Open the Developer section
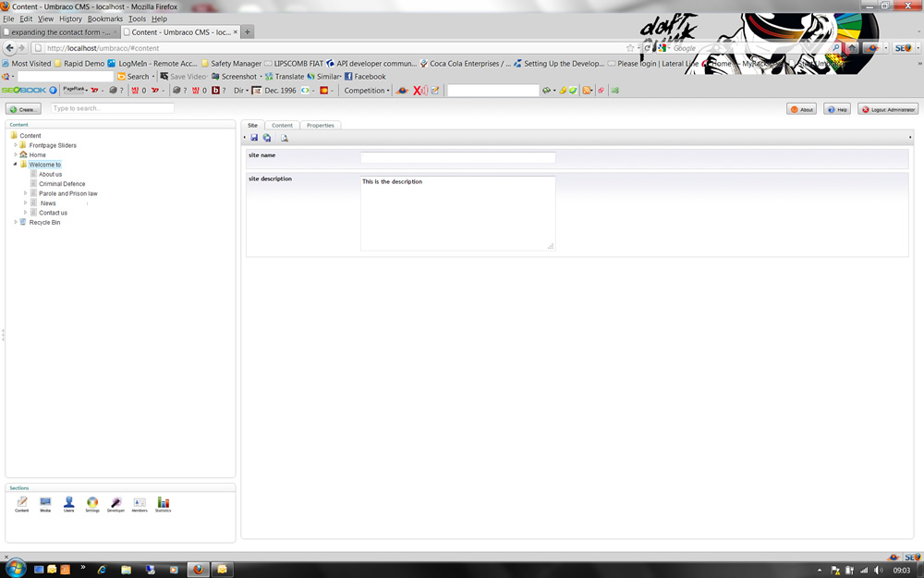 [115, 504]
